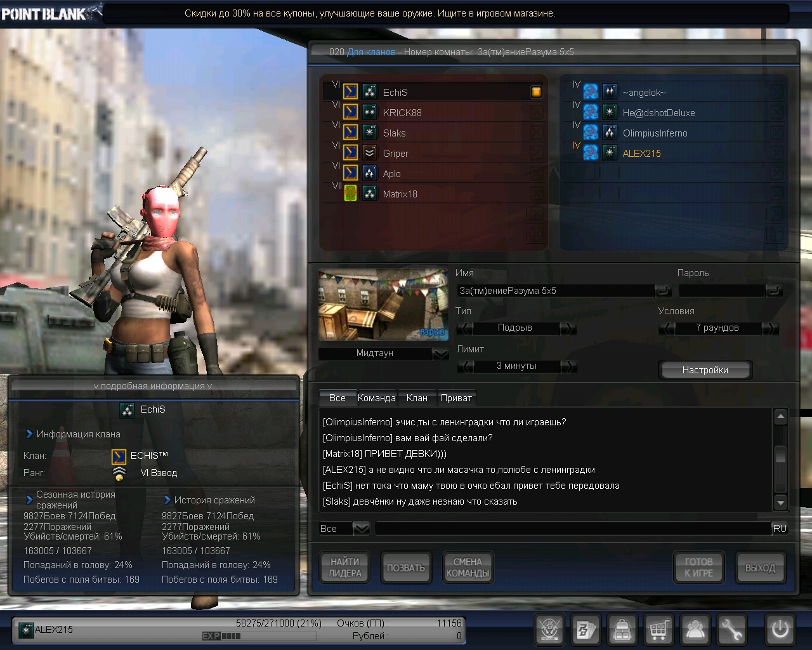Open the shopping cart store
Viewport: 812px width, 650px height.
pos(658,630)
